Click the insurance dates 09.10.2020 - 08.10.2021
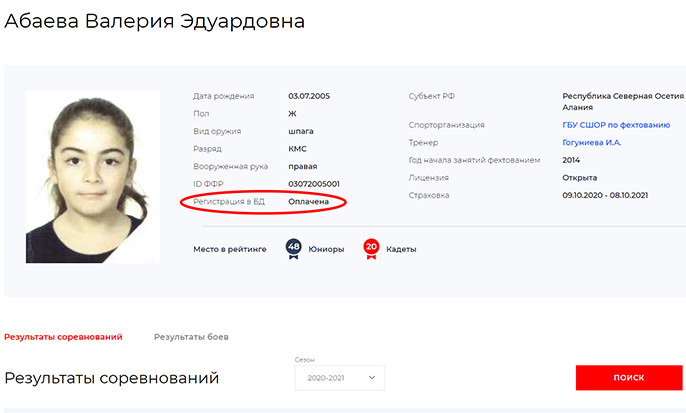 [605, 195]
